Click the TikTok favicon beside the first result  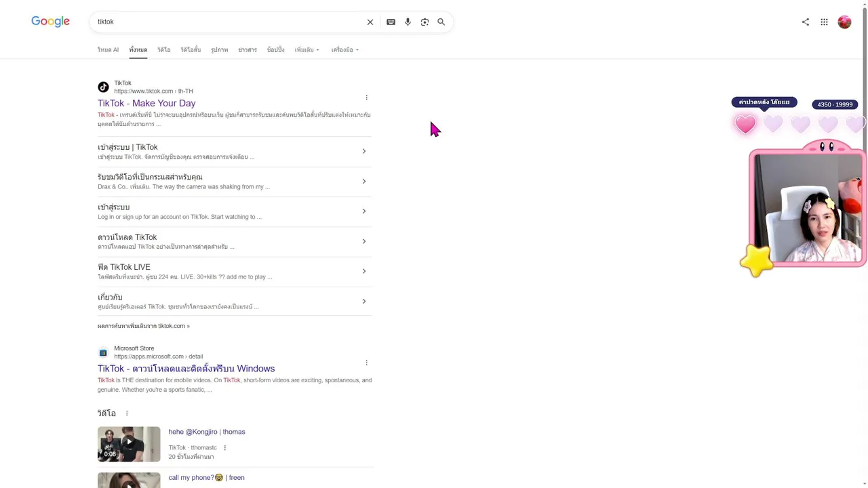point(103,87)
